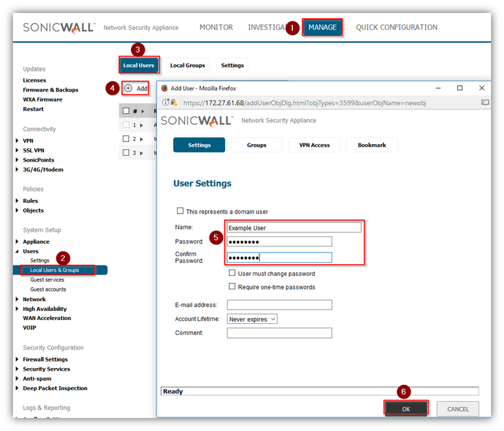Click the Name field containing Example User
504x431 pixels.
point(294,227)
